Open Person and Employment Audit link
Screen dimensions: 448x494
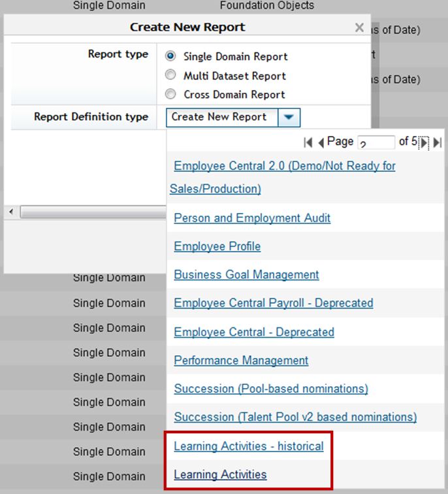click(x=252, y=218)
